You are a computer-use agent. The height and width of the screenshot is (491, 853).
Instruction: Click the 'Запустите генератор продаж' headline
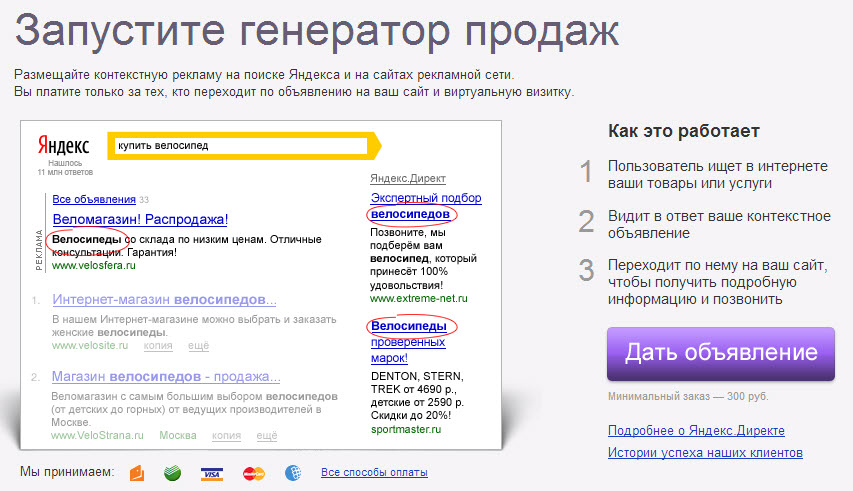coord(317,32)
